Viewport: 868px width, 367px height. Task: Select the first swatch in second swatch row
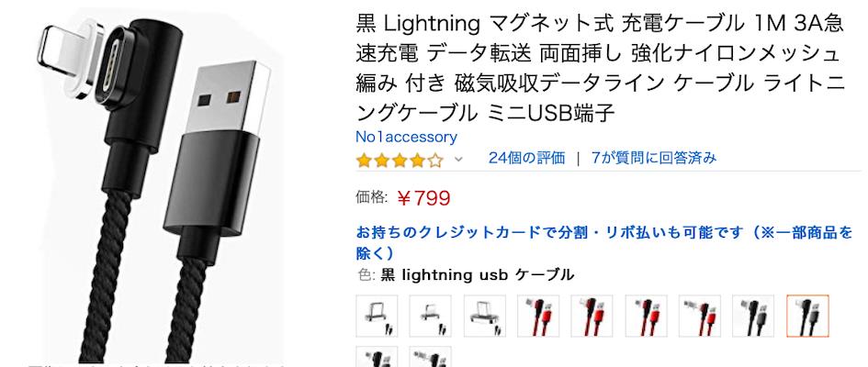tap(377, 357)
